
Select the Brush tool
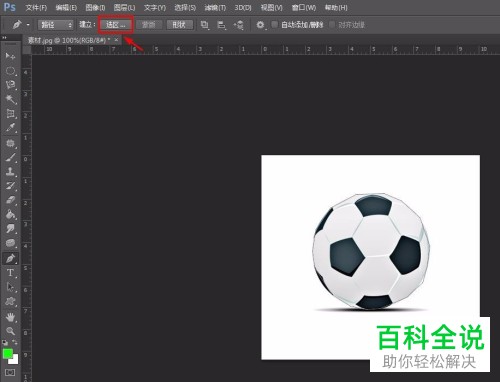click(10, 158)
